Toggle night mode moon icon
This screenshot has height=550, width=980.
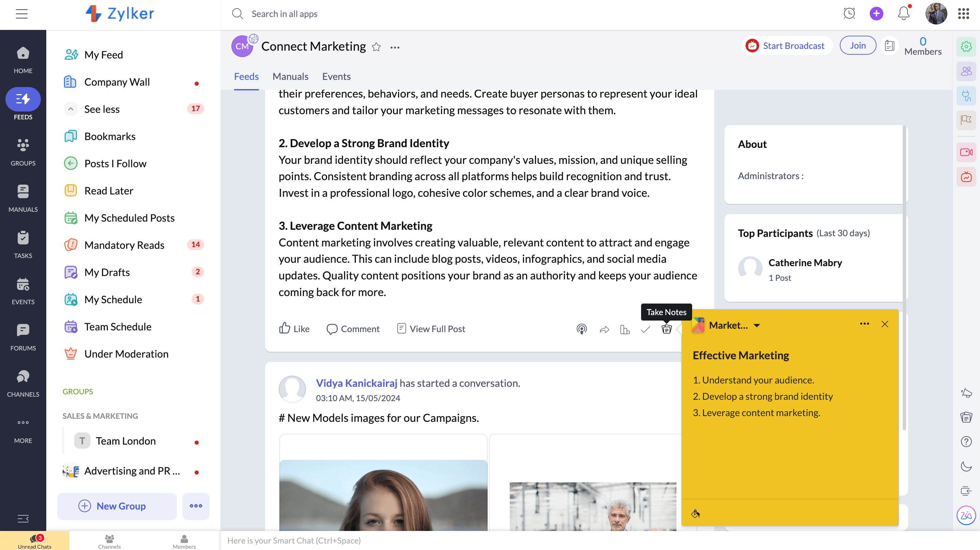point(966,466)
